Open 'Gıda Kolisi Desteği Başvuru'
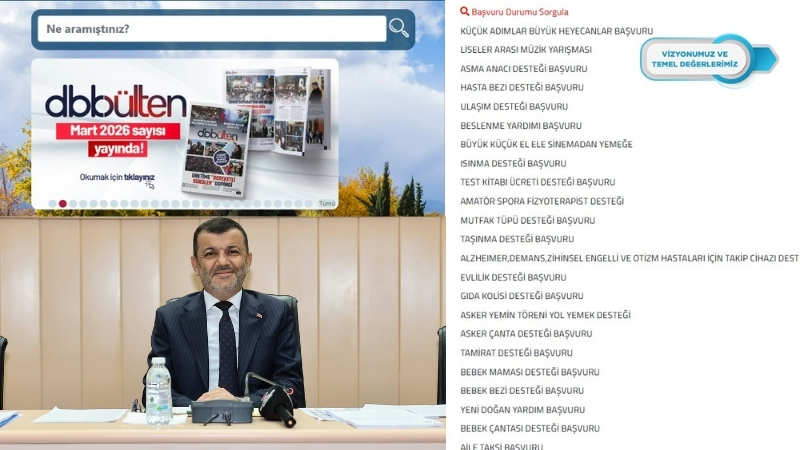The width and height of the screenshot is (800, 450). pos(521,296)
